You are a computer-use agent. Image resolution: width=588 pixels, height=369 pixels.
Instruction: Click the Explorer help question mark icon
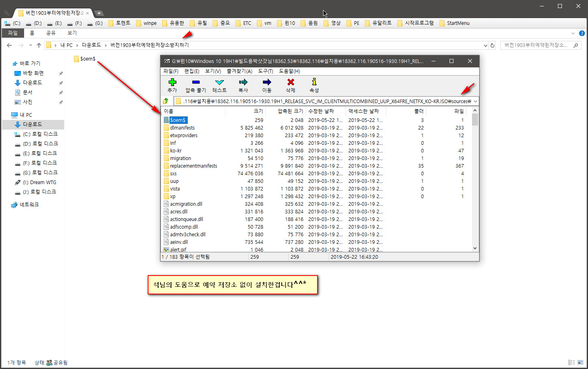coord(582,33)
